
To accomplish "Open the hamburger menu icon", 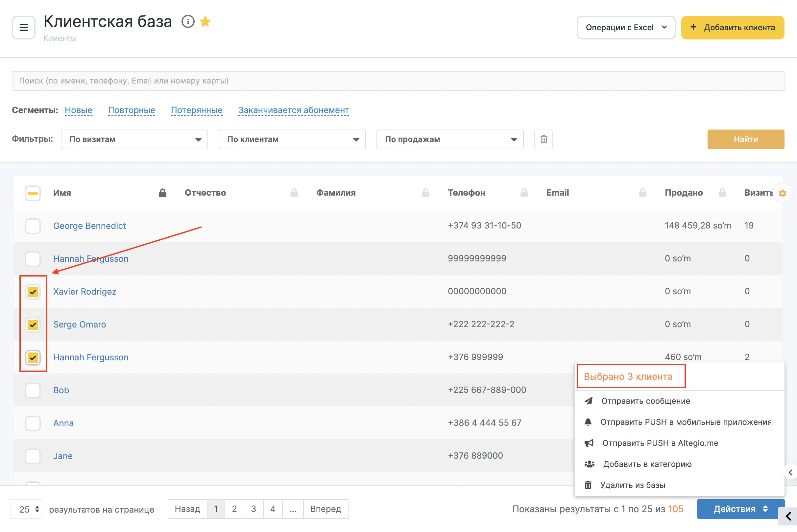I will (23, 28).
